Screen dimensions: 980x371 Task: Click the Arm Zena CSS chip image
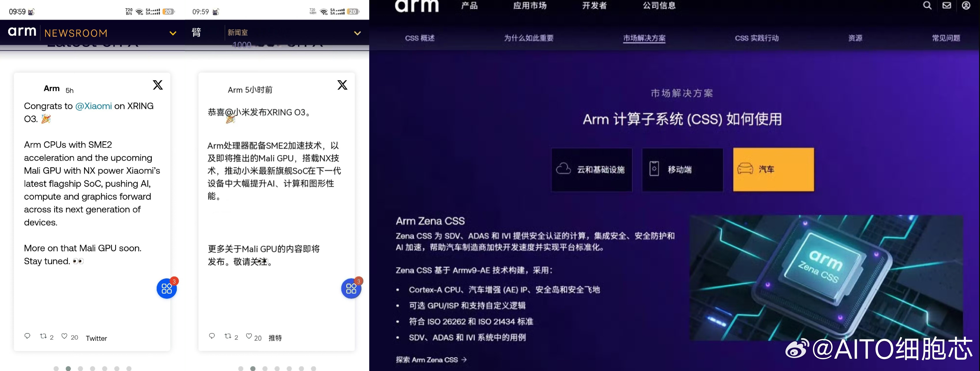point(826,278)
